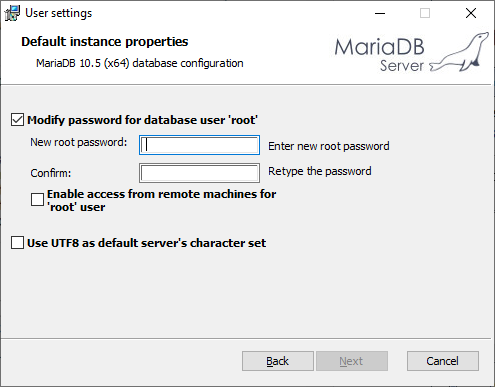Click the 'Default instance properties' heading

pos(105,42)
